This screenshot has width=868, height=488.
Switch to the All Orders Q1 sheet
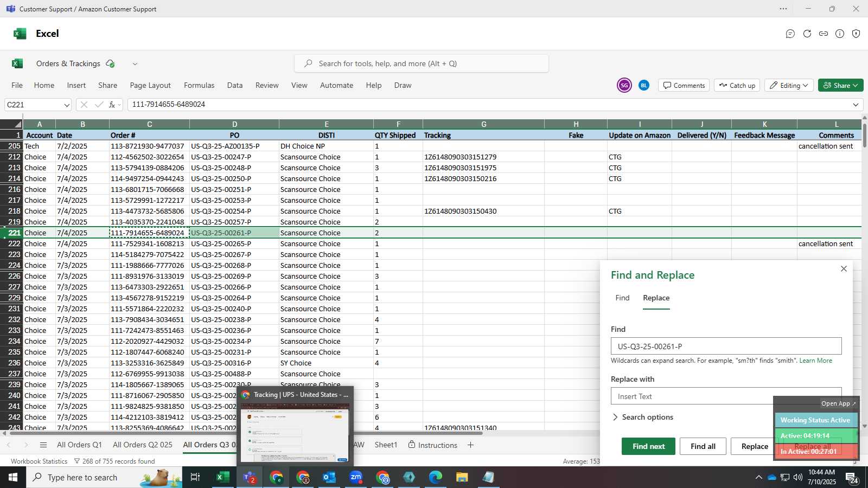click(79, 445)
